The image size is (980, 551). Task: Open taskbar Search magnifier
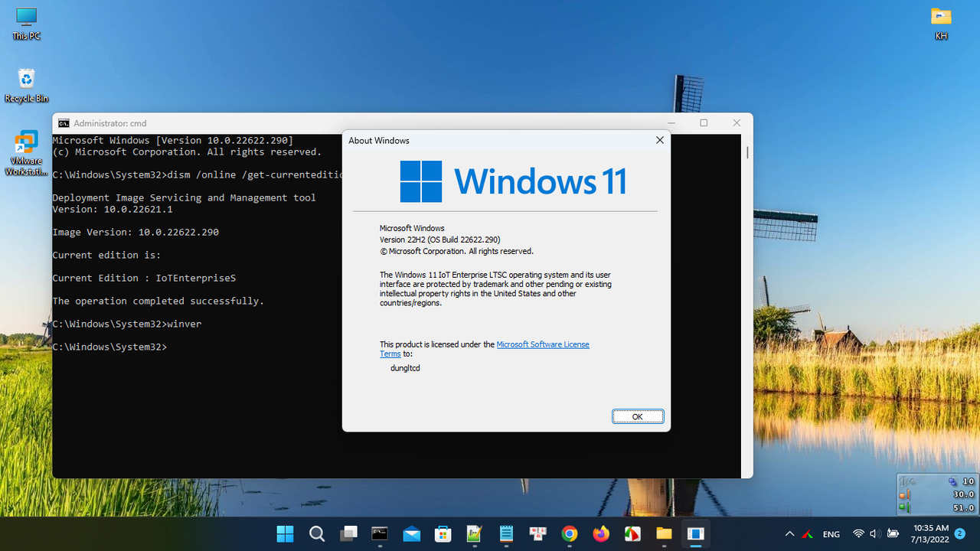[316, 533]
